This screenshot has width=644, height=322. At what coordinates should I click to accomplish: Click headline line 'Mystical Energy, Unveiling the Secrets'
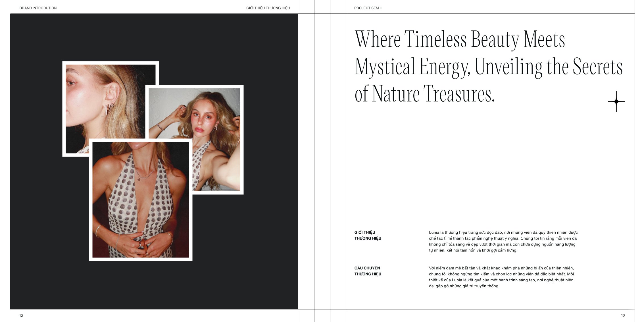[489, 67]
